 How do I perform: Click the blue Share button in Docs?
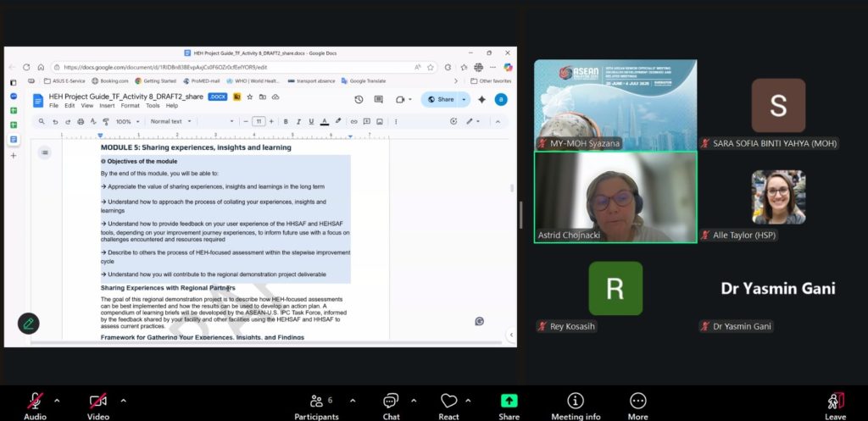click(441, 99)
